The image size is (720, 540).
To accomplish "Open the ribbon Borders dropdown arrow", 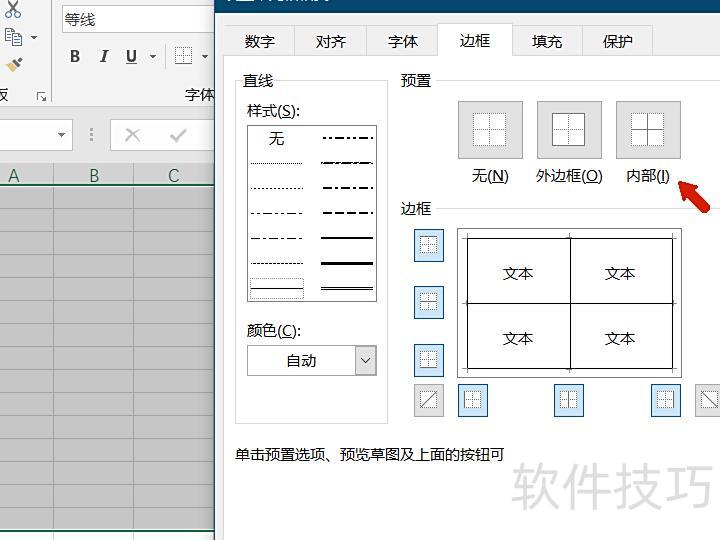I will pyautogui.click(x=205, y=56).
